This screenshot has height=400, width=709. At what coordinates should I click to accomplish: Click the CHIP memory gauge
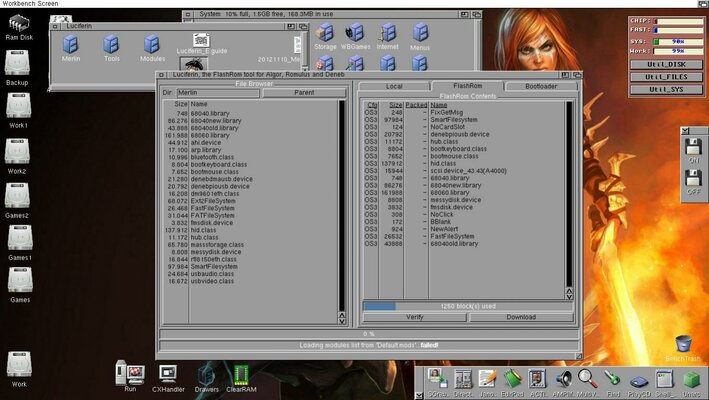[x=678, y=21]
